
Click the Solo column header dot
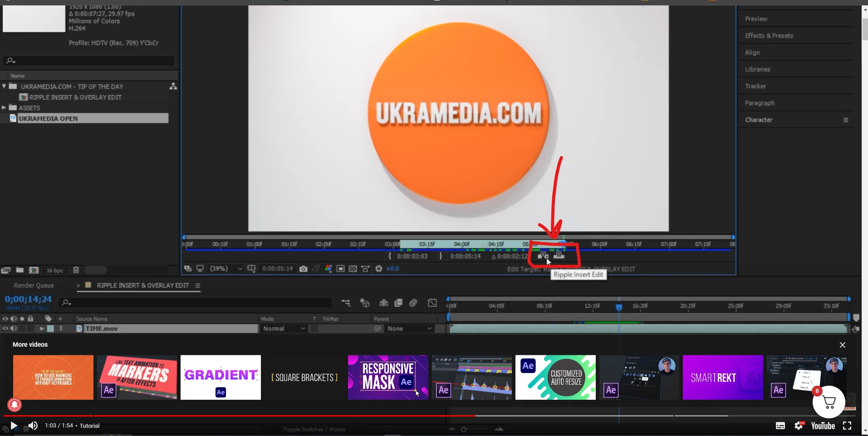22,319
